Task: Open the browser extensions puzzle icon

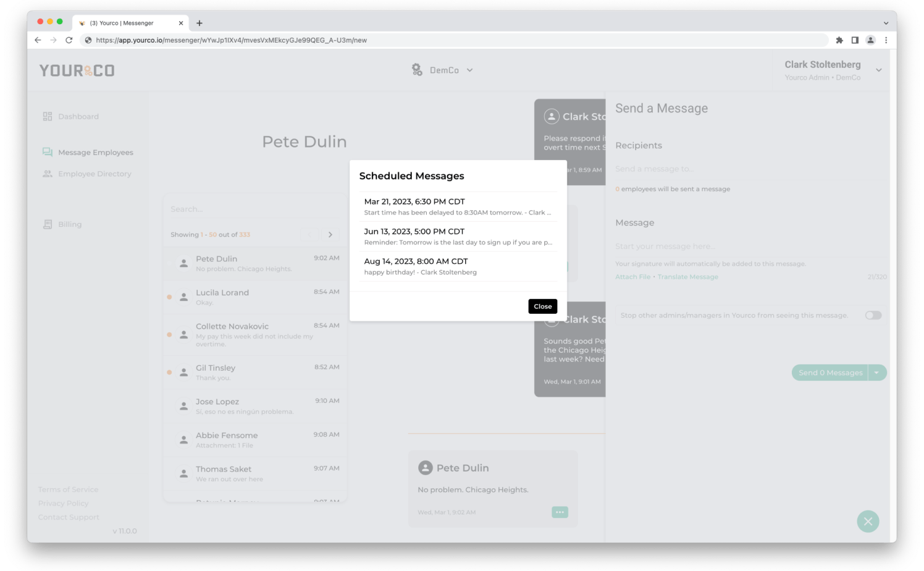Action: (x=839, y=40)
